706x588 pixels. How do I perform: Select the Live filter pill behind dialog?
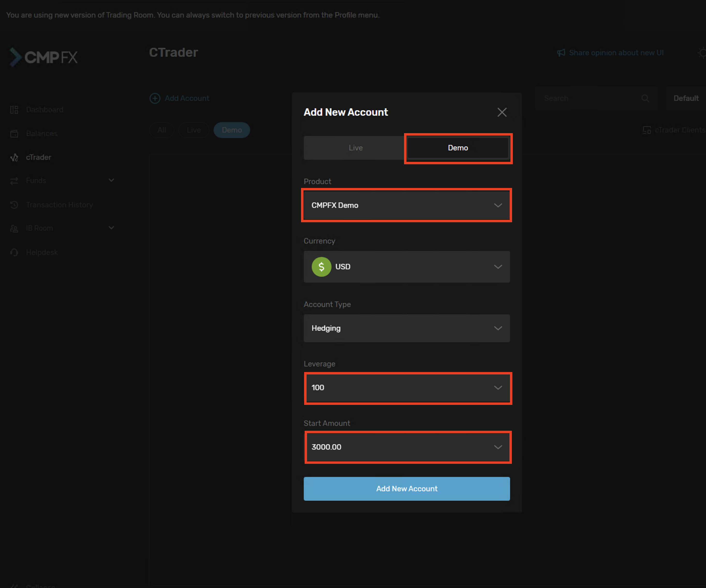click(194, 130)
